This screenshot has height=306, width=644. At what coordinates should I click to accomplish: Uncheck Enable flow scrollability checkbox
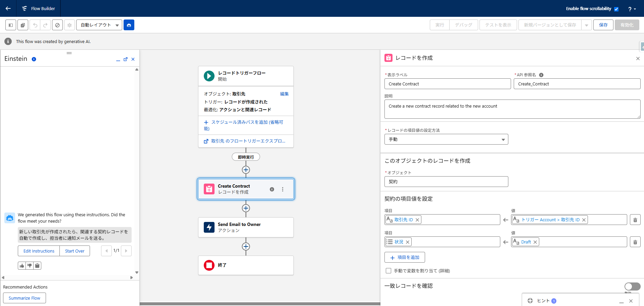[616, 9]
